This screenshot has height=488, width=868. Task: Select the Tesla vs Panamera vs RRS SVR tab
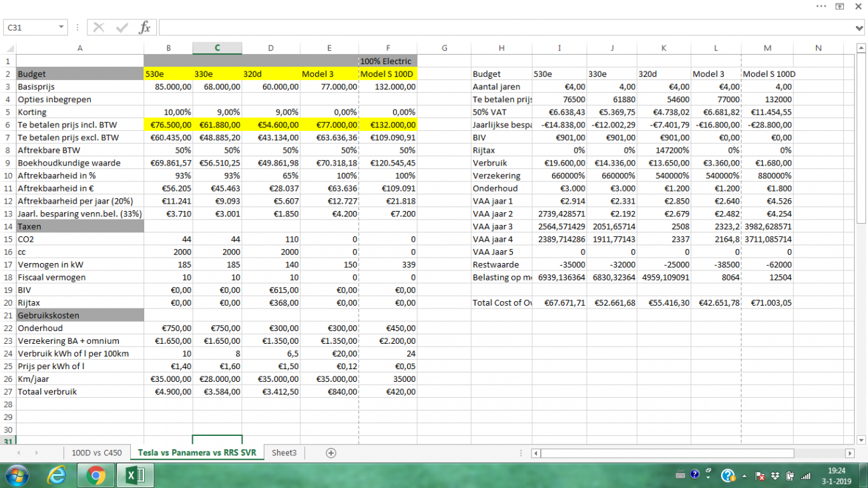(x=197, y=453)
